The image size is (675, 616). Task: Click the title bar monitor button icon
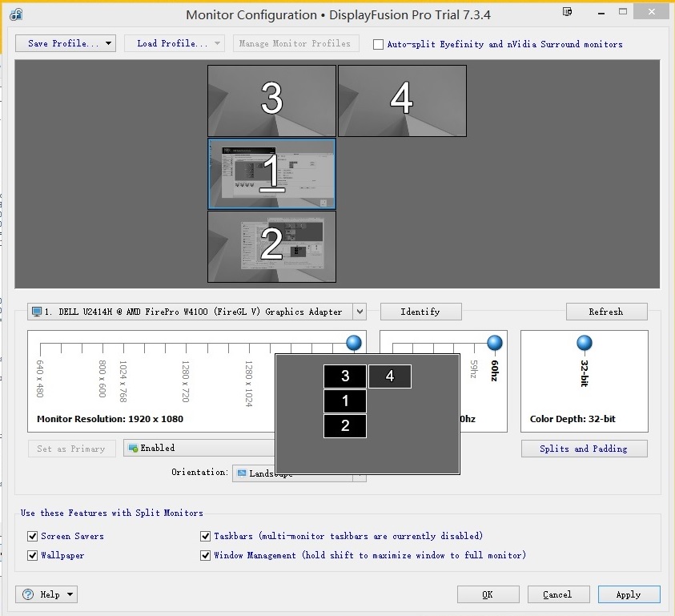(567, 12)
